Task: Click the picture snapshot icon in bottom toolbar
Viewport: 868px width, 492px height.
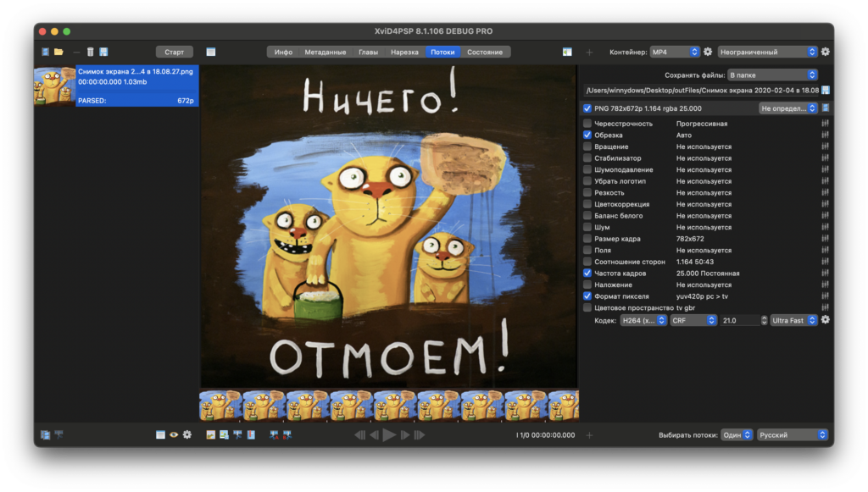Action: pyautogui.click(x=210, y=435)
